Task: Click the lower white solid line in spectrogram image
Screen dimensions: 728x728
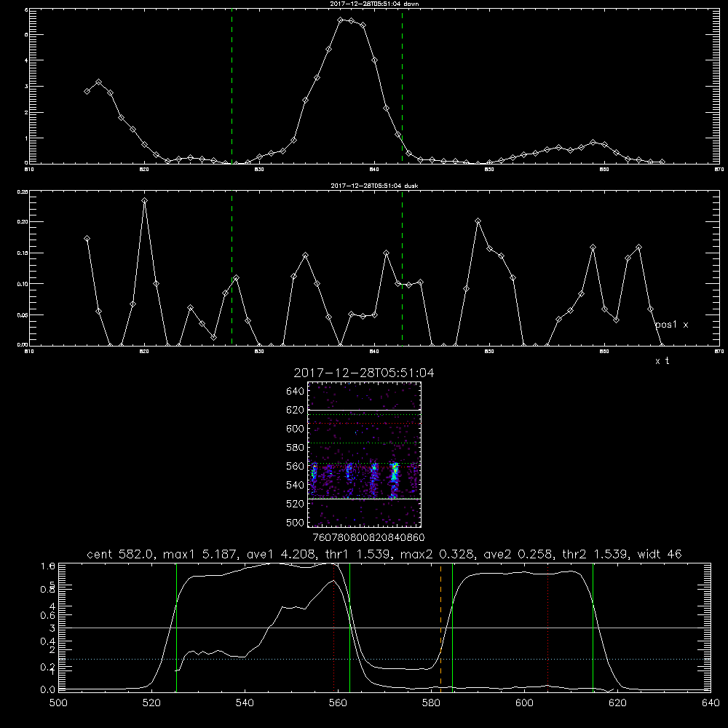Action: click(364, 499)
